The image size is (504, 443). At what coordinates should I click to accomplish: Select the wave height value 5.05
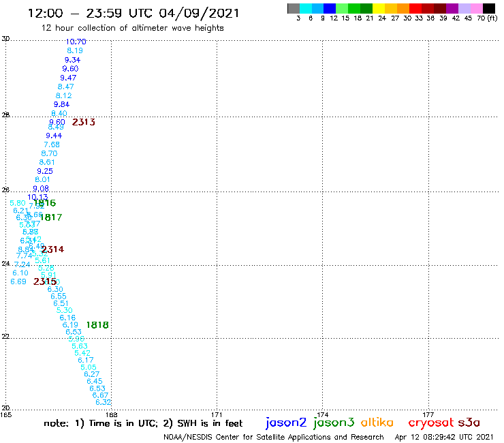pos(89,367)
